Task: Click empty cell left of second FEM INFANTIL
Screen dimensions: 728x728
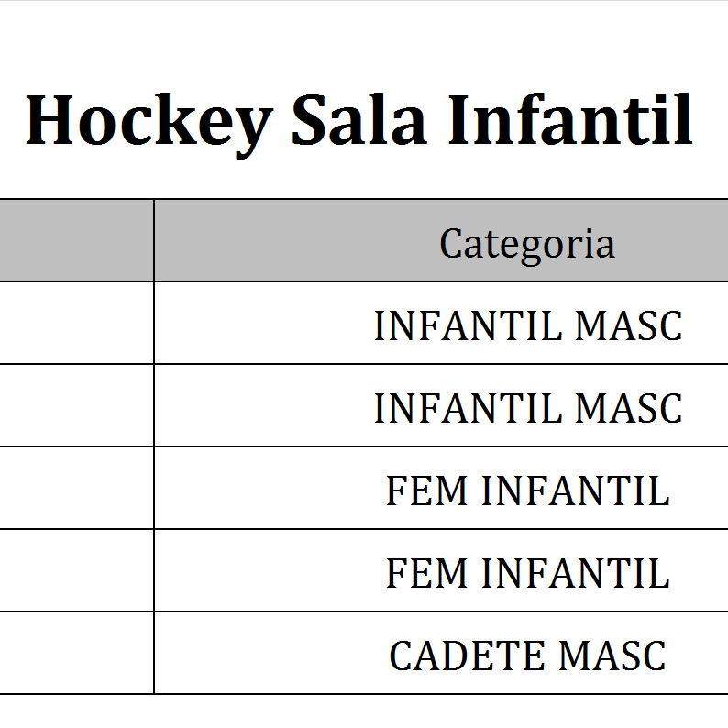Action: pos(76,570)
